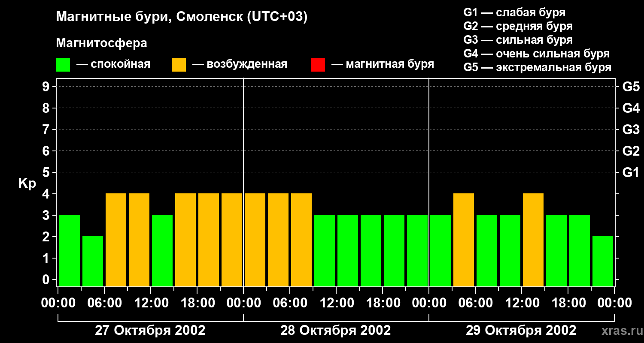Click the 28 October 00:00–03:00 orange bar
The image size is (644, 343).
255,240
